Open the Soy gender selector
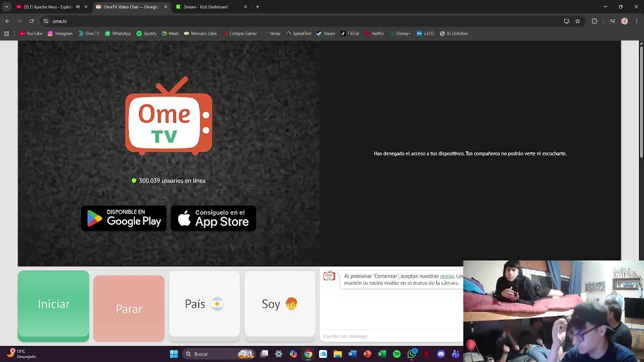The width and height of the screenshot is (644, 362). tap(280, 304)
